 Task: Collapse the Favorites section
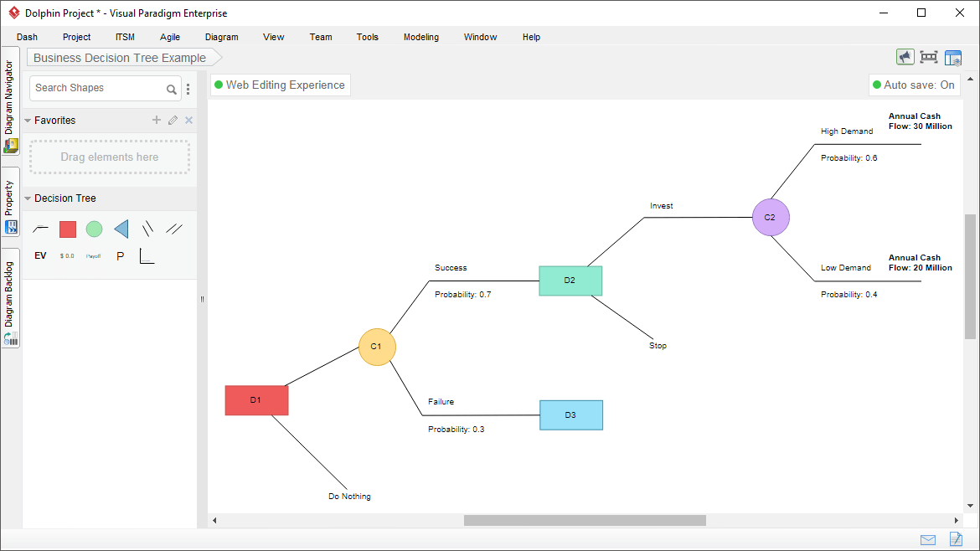(28, 120)
